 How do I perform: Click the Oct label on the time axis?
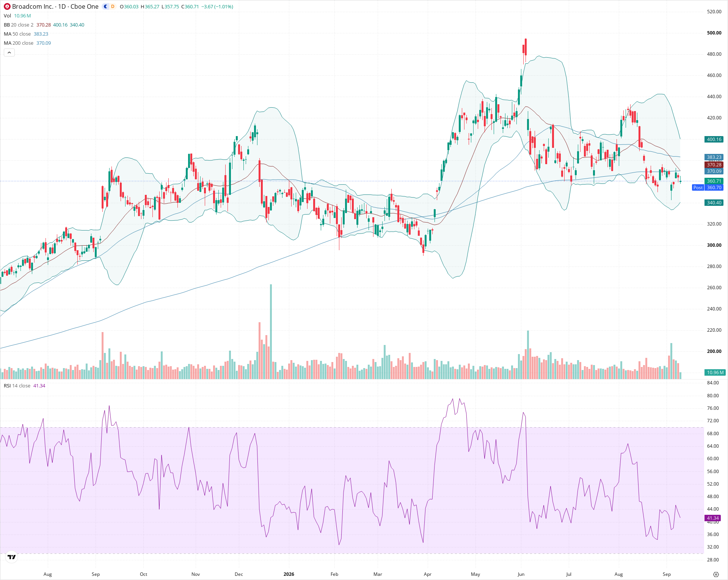[143, 574]
